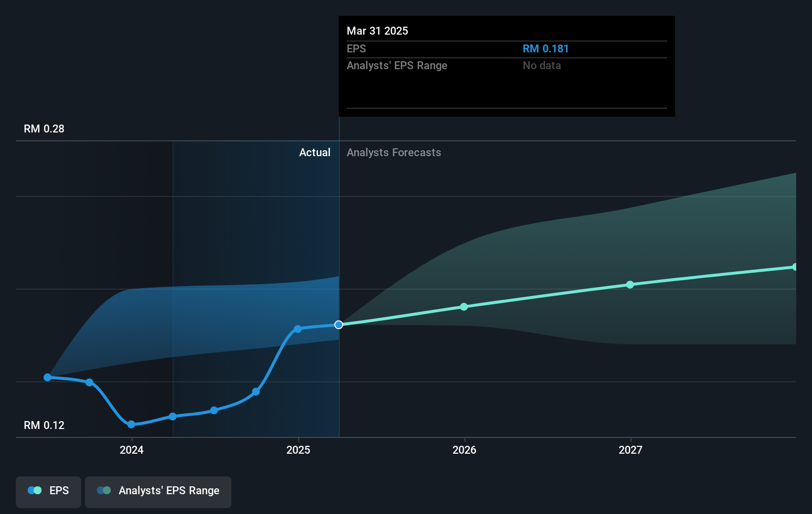Image resolution: width=812 pixels, height=514 pixels.
Task: Click the RM 0.181 EPS value in tooltip
Action: (x=545, y=48)
